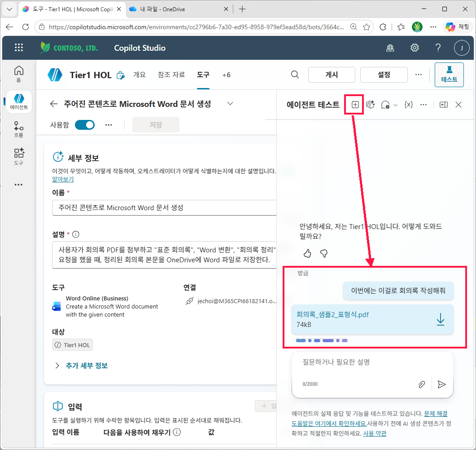476x450 pixels.
Task: Select the 도구 tab
Action: pyautogui.click(x=203, y=75)
